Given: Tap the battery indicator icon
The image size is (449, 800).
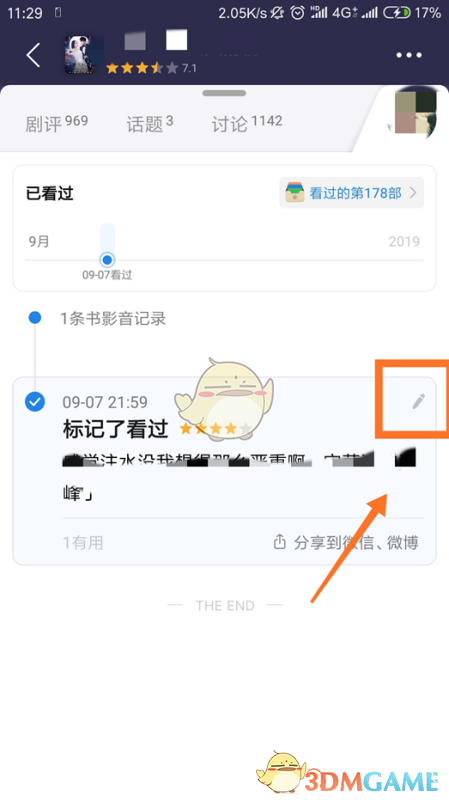Looking at the screenshot, I should [397, 13].
